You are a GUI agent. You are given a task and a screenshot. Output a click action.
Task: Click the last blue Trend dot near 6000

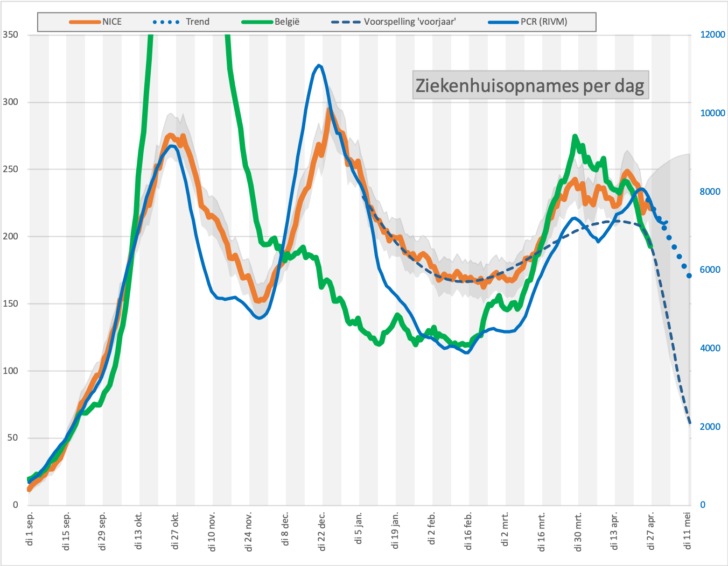689,276
